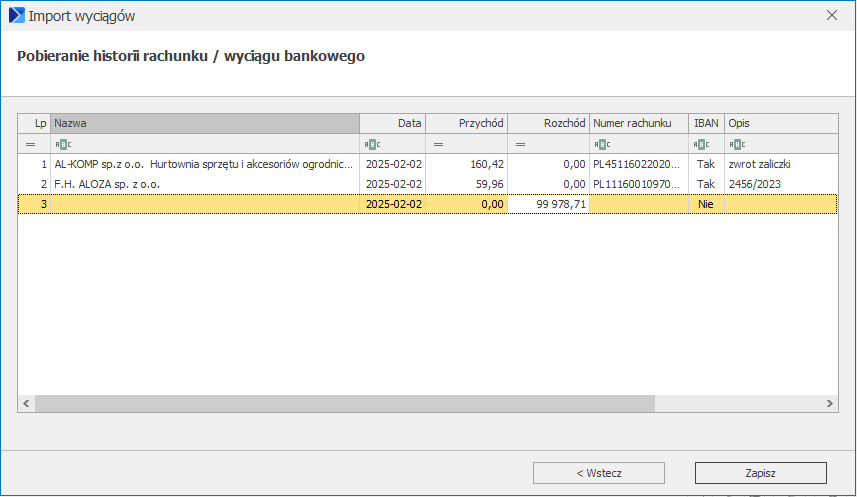857x497 pixels.
Task: Click the equals filter icon under Lp
Action: [x=30, y=144]
